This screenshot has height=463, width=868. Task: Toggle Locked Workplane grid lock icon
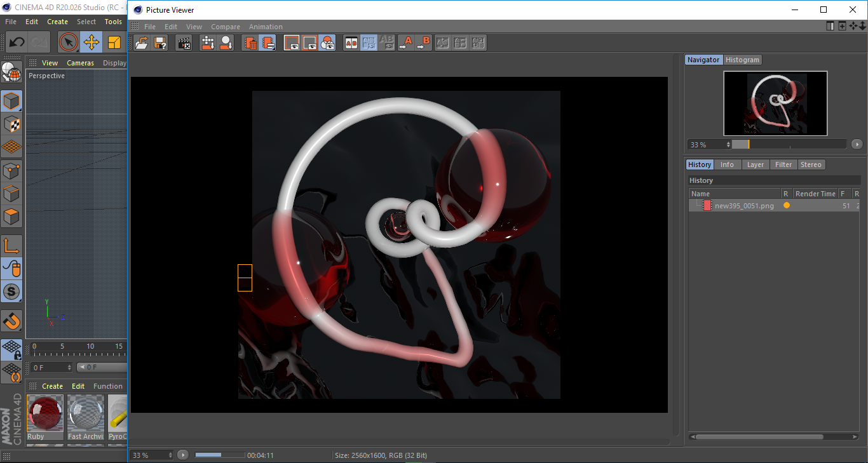pyautogui.click(x=11, y=349)
